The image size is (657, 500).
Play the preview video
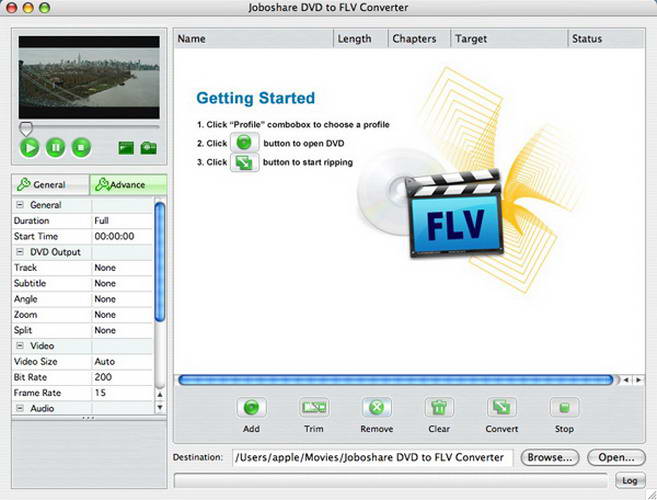click(x=30, y=148)
